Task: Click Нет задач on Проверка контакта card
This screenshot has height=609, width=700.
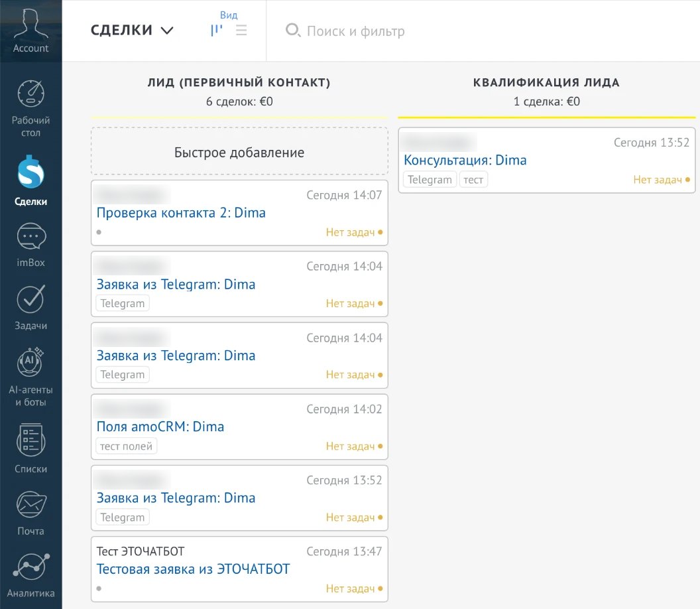Action: coord(354,232)
